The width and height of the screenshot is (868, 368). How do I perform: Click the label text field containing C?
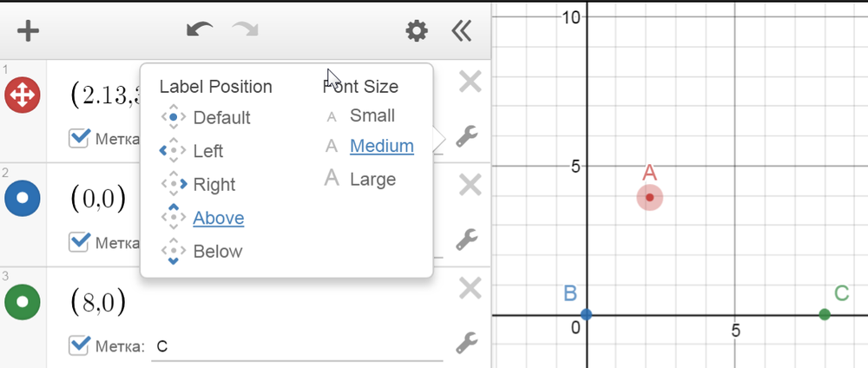pyautogui.click(x=295, y=346)
